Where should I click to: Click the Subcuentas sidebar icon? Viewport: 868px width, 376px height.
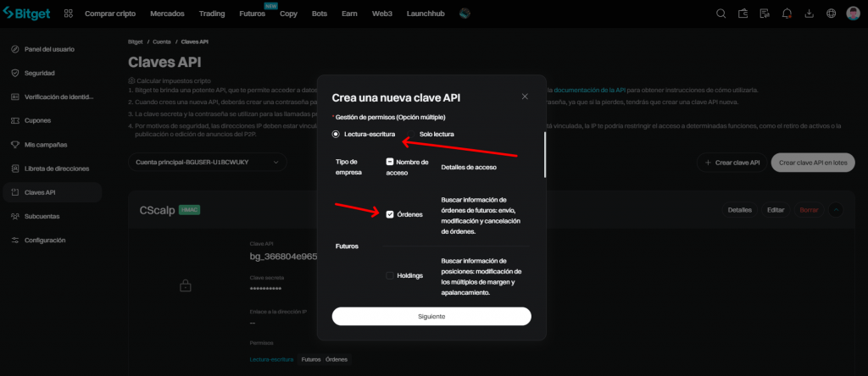click(x=15, y=216)
